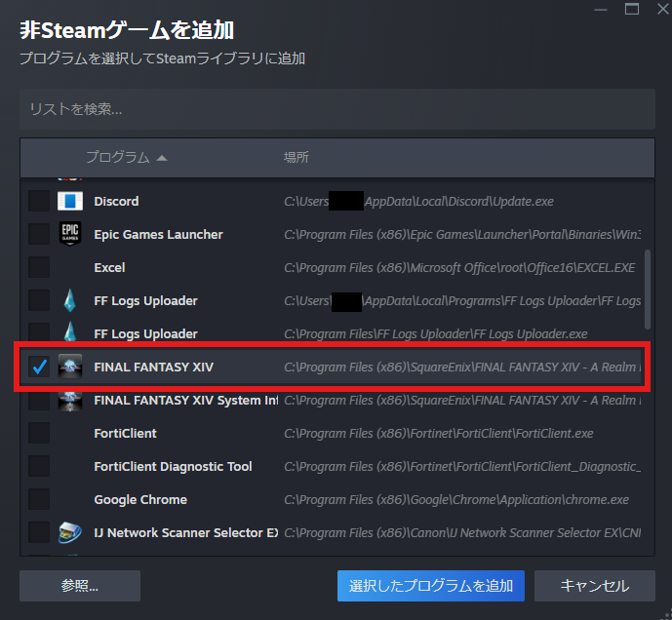672x620 pixels.
Task: Check the FF Logs Uploader AppData row box
Action: (x=39, y=300)
